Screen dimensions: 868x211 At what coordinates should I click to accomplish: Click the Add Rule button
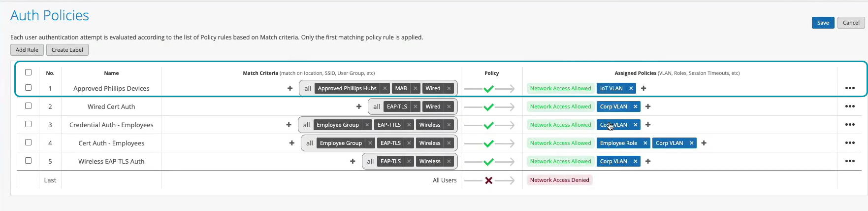[x=27, y=50]
